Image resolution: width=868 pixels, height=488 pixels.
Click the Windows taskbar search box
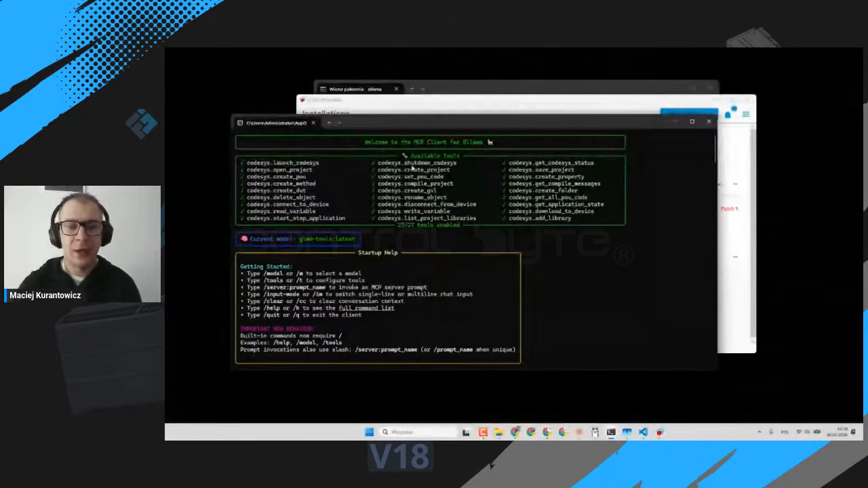418,432
